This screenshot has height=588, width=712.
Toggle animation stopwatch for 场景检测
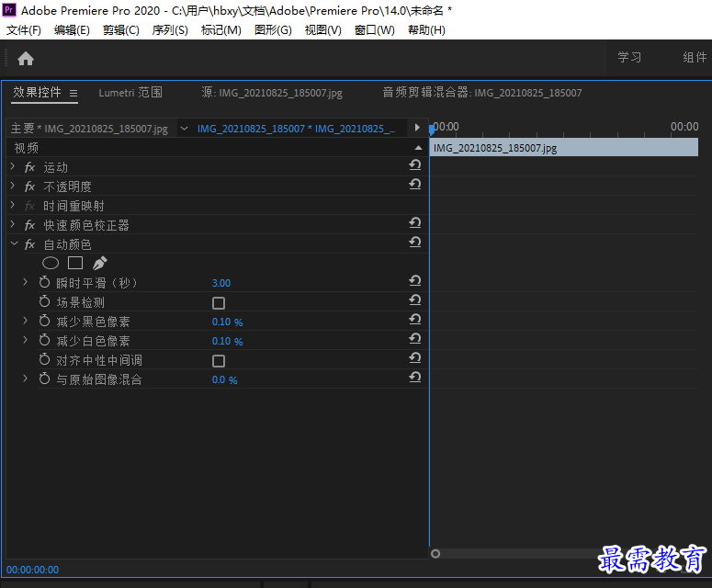(44, 301)
